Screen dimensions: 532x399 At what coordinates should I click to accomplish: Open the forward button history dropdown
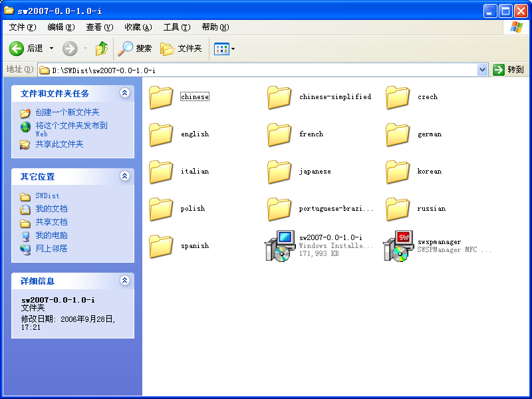pos(86,49)
